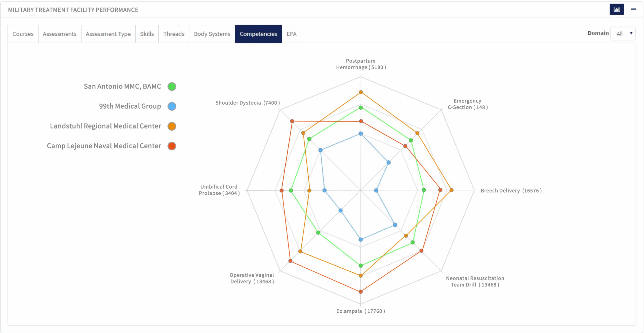Viewport: 644px width, 333px height.
Task: Open the Threads tab
Action: click(174, 34)
